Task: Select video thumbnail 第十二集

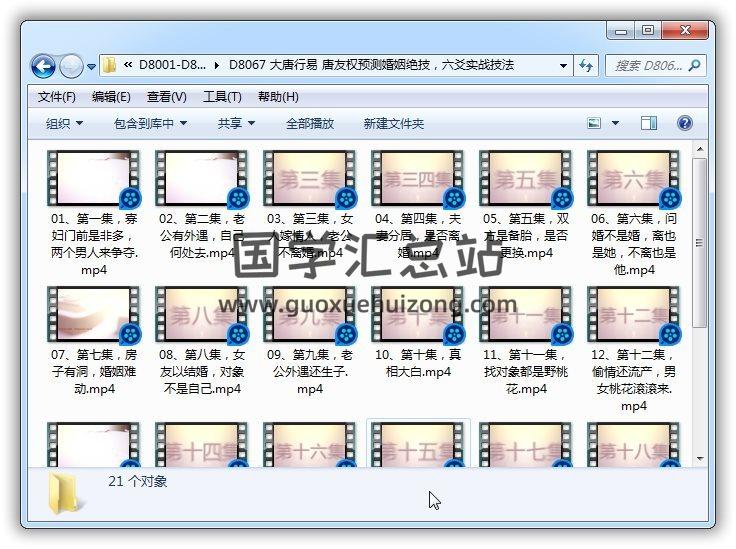Action: 634,314
